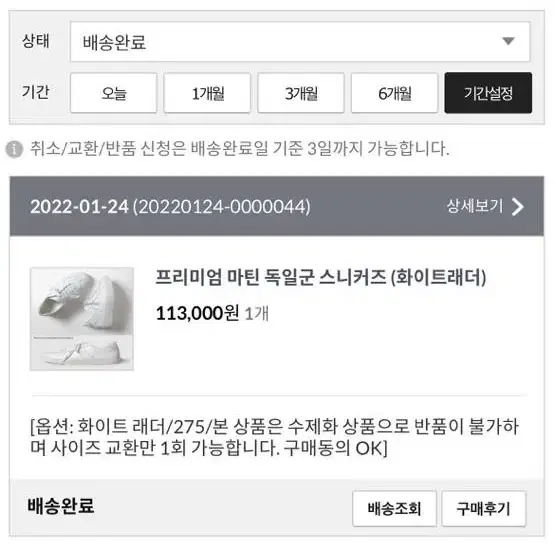
Task: Click the order number 20220124-0000044
Action: coord(222,207)
